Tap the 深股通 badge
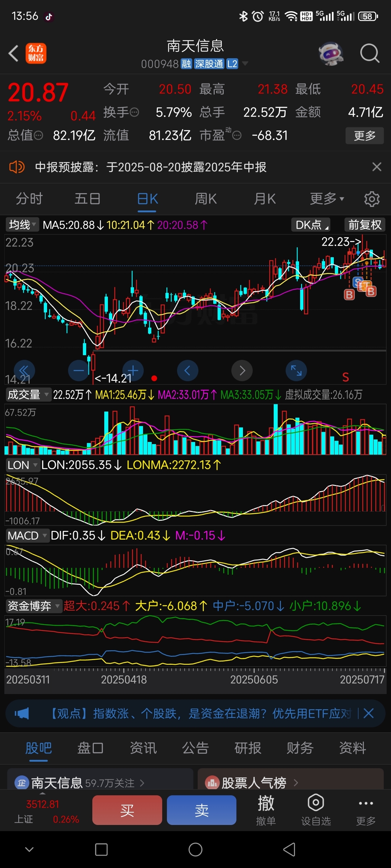This screenshot has width=391, height=868. 209,64
